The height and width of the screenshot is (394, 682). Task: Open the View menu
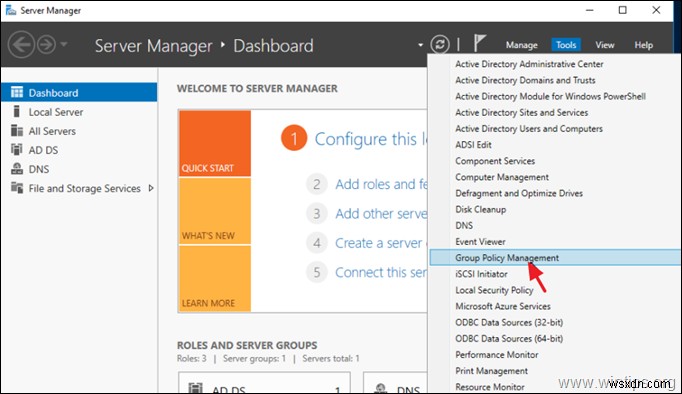click(x=605, y=45)
